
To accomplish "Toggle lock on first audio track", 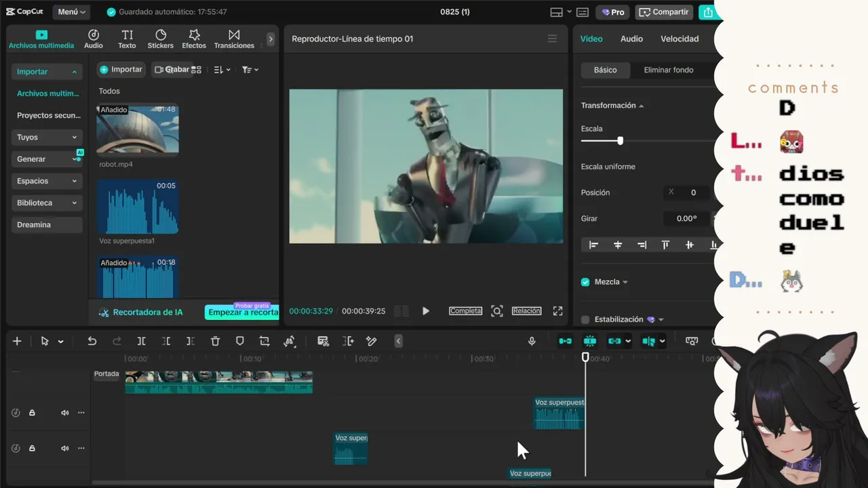I will [x=32, y=413].
